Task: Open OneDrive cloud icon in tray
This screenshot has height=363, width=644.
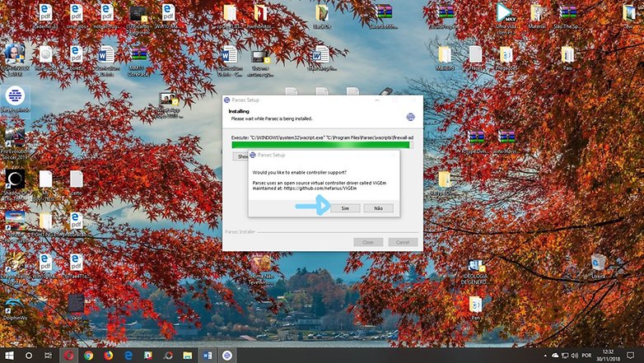Action: [555, 356]
